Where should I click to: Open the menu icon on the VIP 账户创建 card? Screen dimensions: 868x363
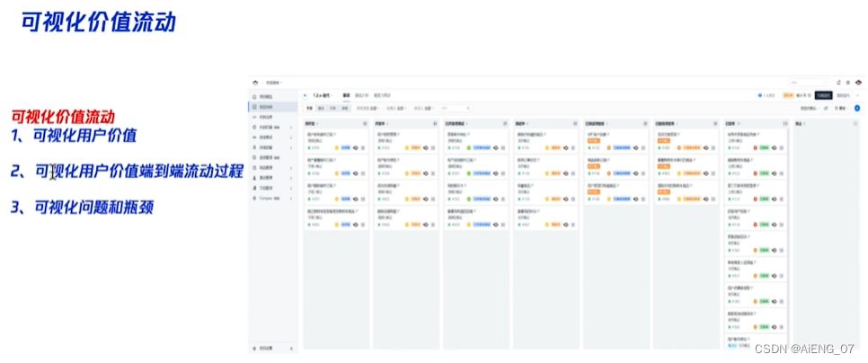point(642,148)
